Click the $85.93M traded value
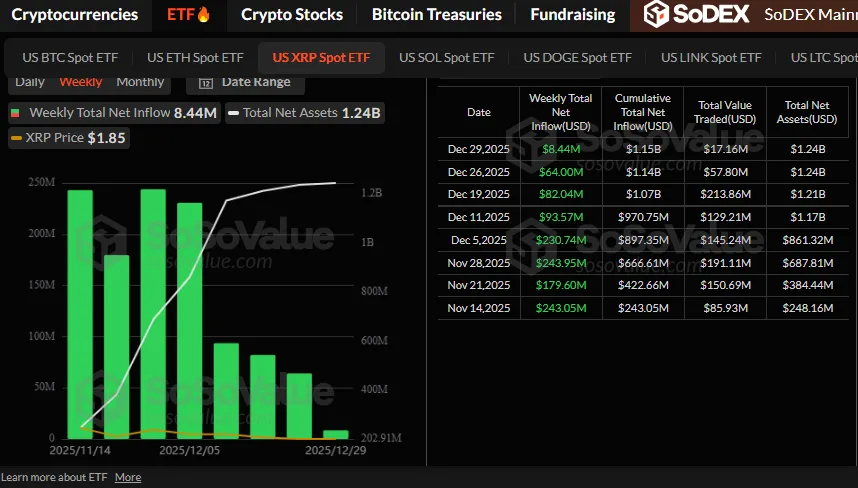Screen dimensions: 858x488 click(x=726, y=308)
